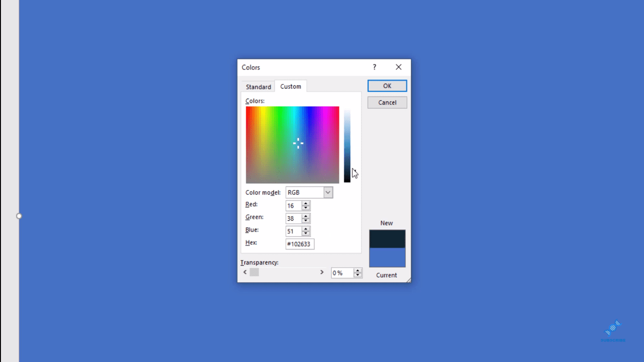644x362 pixels.
Task: Click the Blue value input field
Action: pyautogui.click(x=294, y=231)
